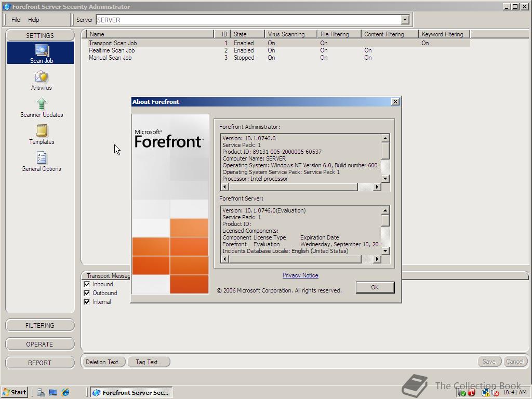Image resolution: width=532 pixels, height=399 pixels.
Task: Click the Deletion Text button
Action: click(x=103, y=362)
